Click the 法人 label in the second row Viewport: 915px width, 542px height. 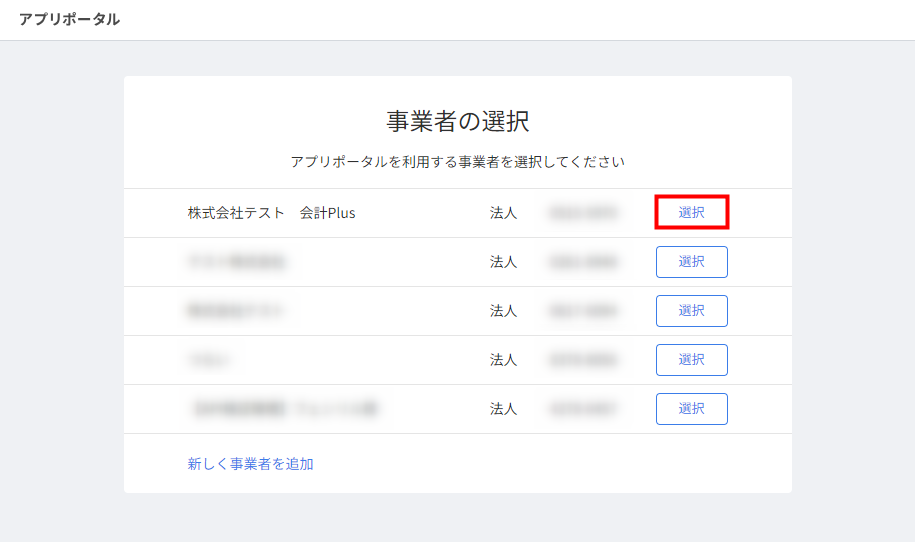coord(503,262)
